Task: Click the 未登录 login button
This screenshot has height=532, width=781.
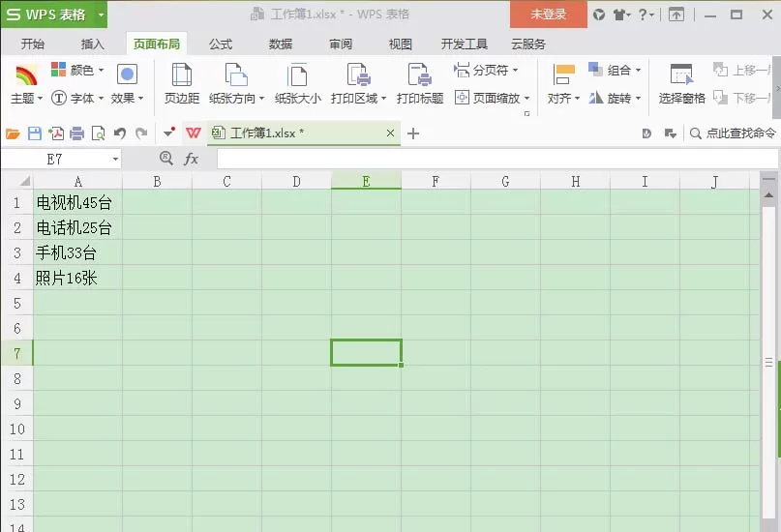Action: pos(549,14)
